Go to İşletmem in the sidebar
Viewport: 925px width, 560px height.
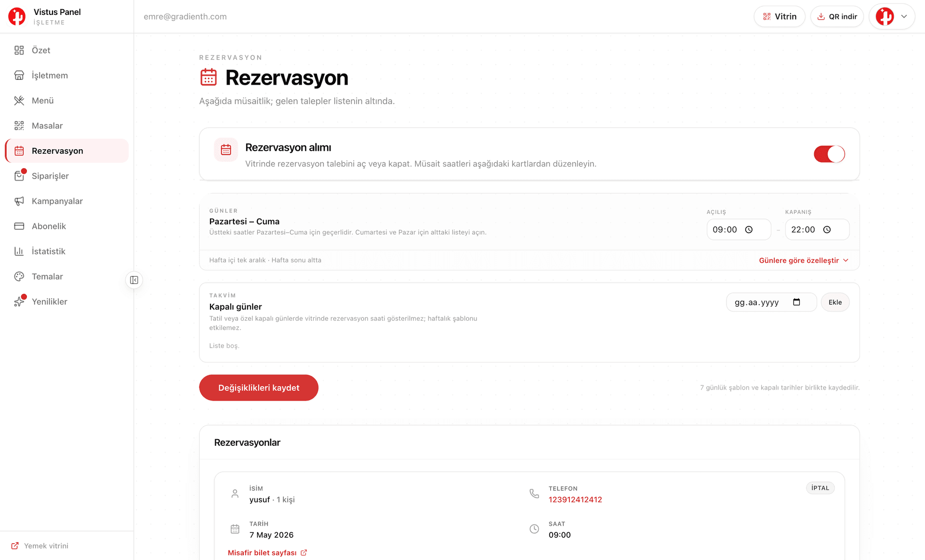coord(67,75)
